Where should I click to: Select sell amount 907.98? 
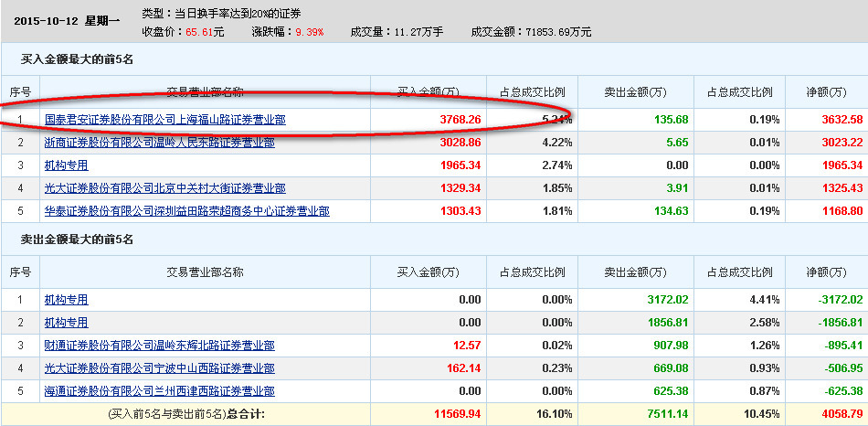671,346
